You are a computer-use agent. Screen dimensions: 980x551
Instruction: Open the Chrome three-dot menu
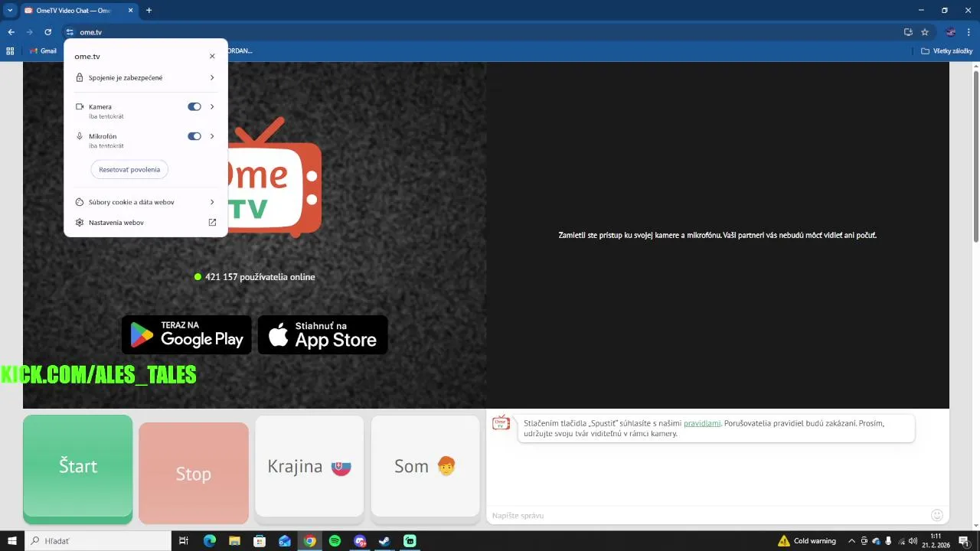[969, 32]
